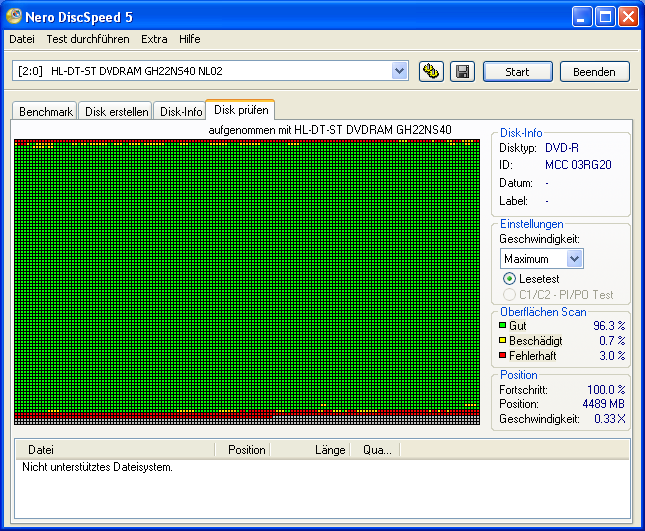Image resolution: width=645 pixels, height=531 pixels.
Task: Switch to the Disk erstellen tab
Action: tap(116, 111)
